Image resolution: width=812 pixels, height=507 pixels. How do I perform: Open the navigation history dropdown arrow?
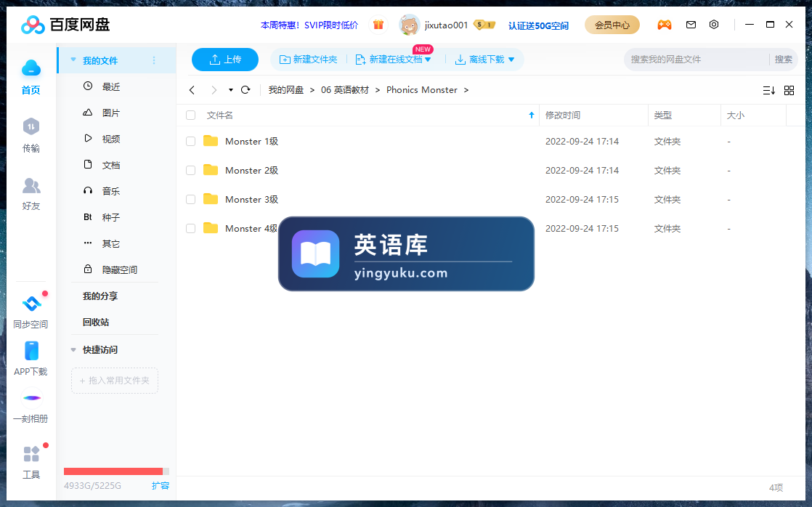click(x=230, y=90)
